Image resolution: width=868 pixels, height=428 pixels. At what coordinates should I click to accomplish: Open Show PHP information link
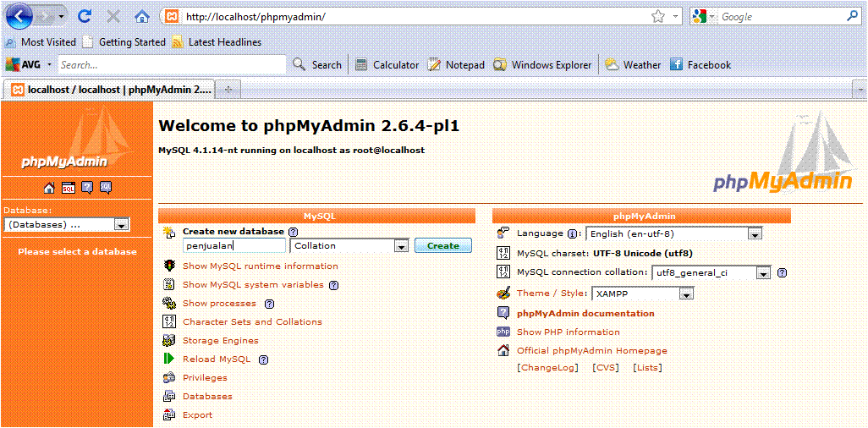click(x=568, y=332)
